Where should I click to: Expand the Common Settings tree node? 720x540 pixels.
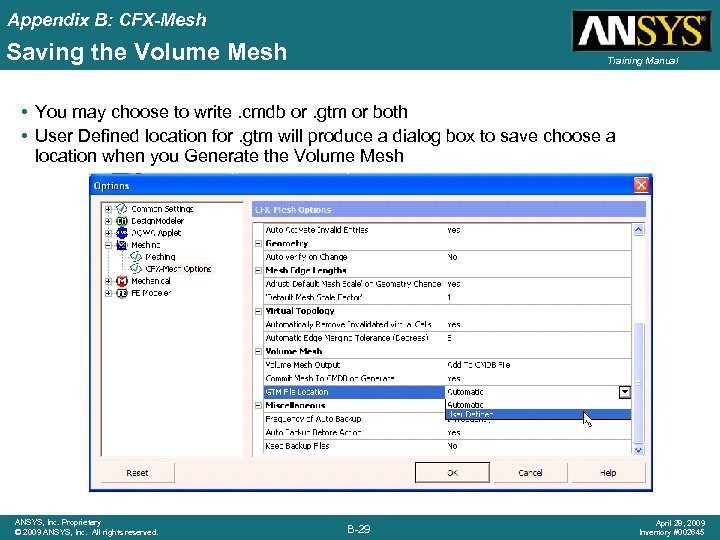pyautogui.click(x=108, y=209)
